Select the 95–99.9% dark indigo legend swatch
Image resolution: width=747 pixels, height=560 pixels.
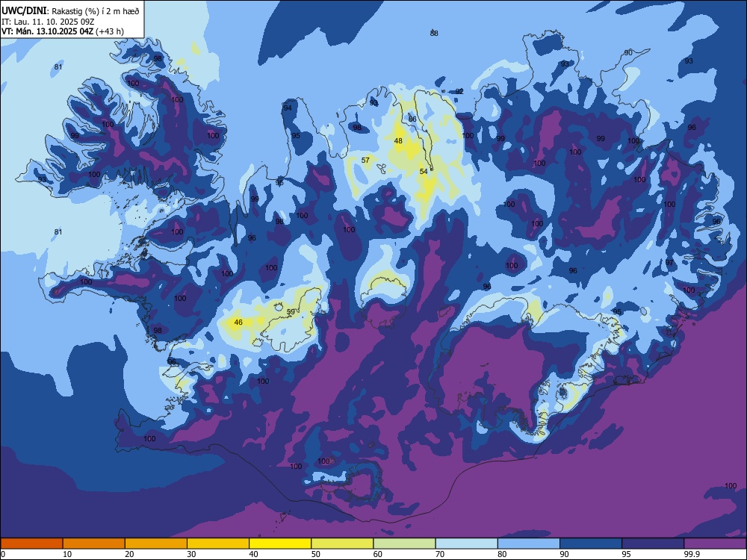(653, 544)
